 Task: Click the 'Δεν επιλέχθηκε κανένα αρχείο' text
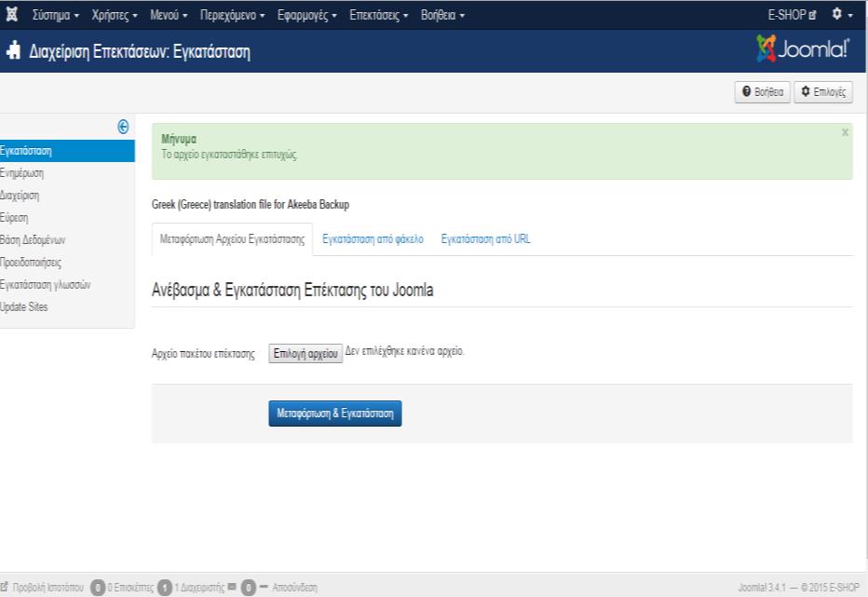pos(404,351)
